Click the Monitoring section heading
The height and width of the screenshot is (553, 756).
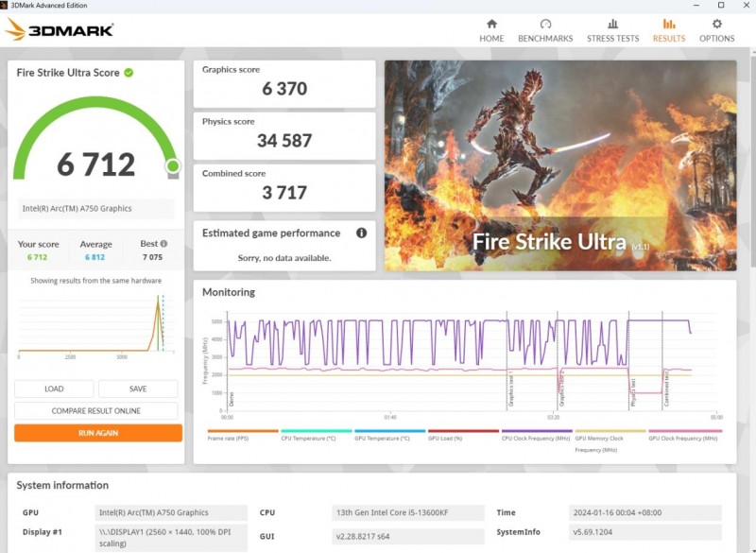click(x=229, y=292)
